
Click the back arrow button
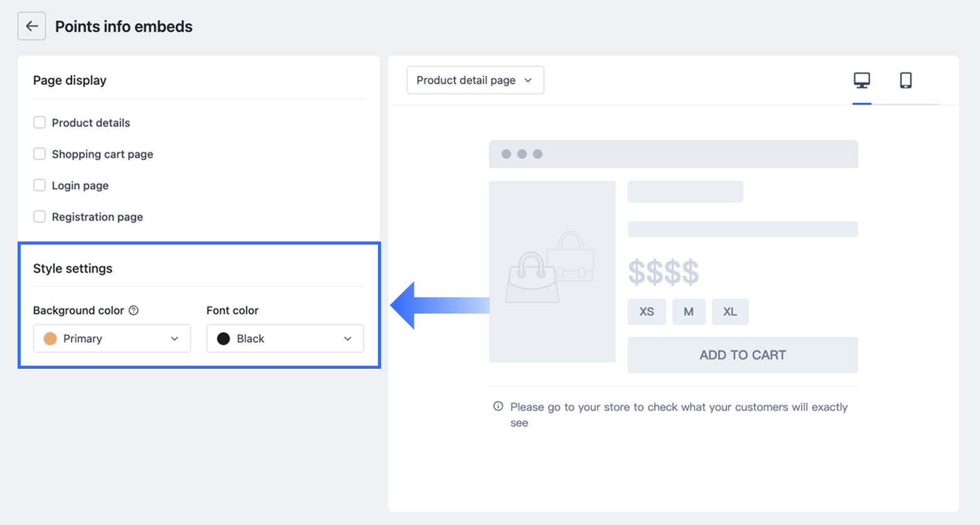31,26
